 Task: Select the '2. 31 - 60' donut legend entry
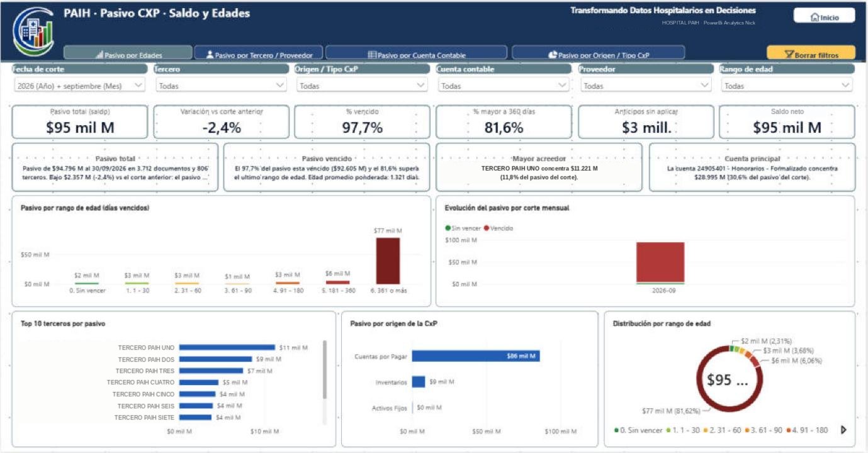(721, 430)
